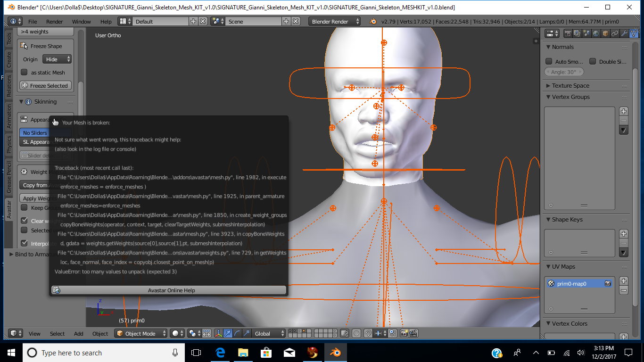644x362 pixels.
Task: Remove the selected UV map with minus
Action: pyautogui.click(x=624, y=291)
